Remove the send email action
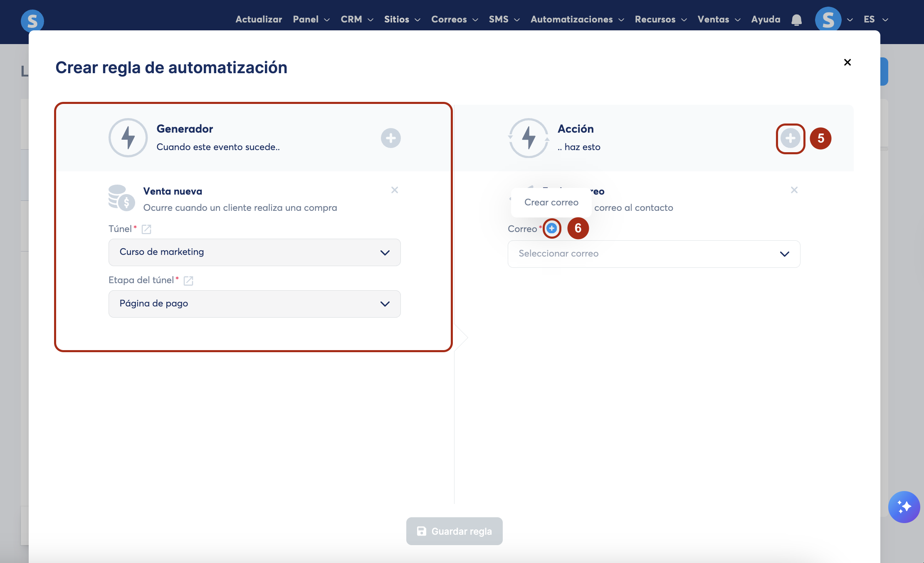924x563 pixels. click(x=794, y=190)
